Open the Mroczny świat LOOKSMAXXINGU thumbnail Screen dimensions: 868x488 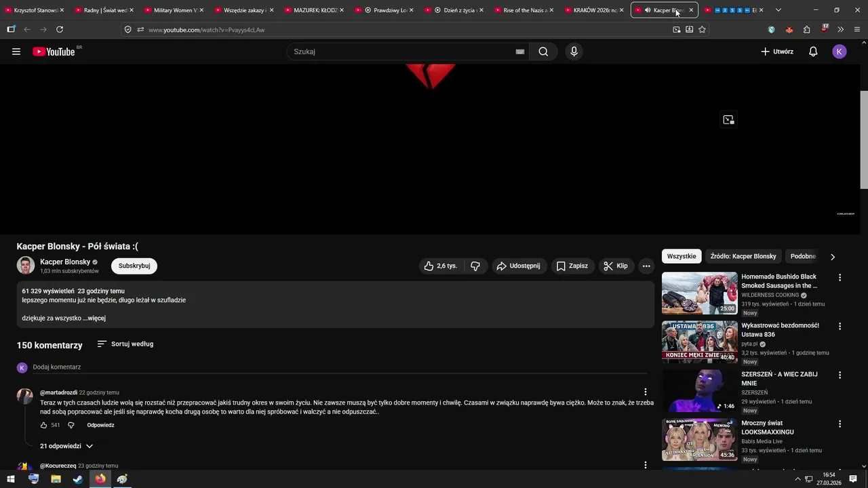699,440
